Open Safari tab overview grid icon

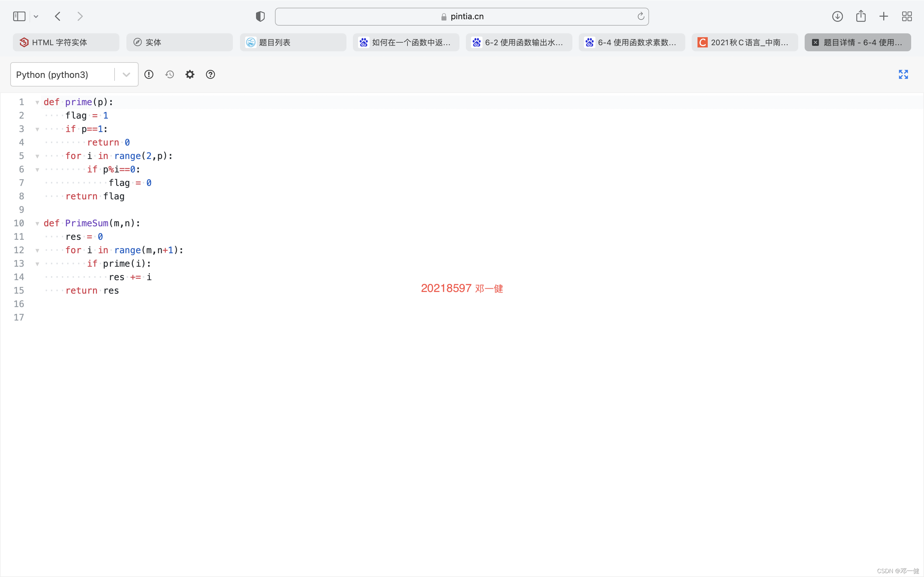pos(907,16)
